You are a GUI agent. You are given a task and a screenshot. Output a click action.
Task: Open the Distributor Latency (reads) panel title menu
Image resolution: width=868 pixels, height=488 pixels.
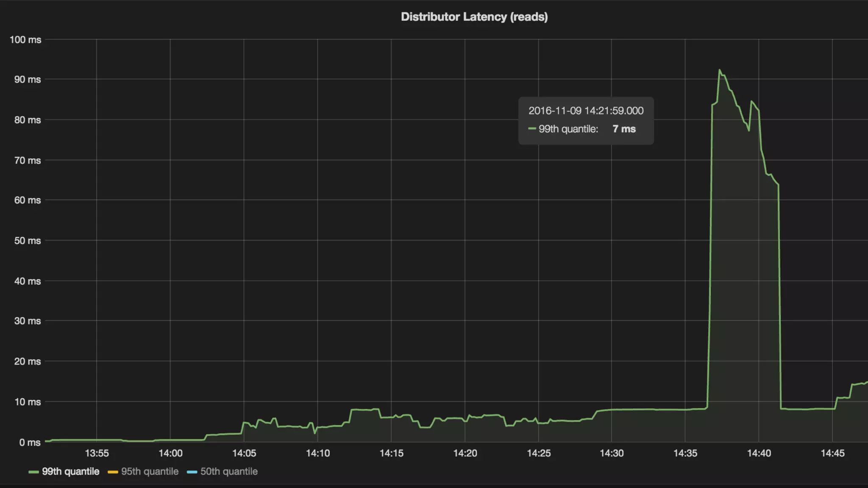(x=474, y=17)
